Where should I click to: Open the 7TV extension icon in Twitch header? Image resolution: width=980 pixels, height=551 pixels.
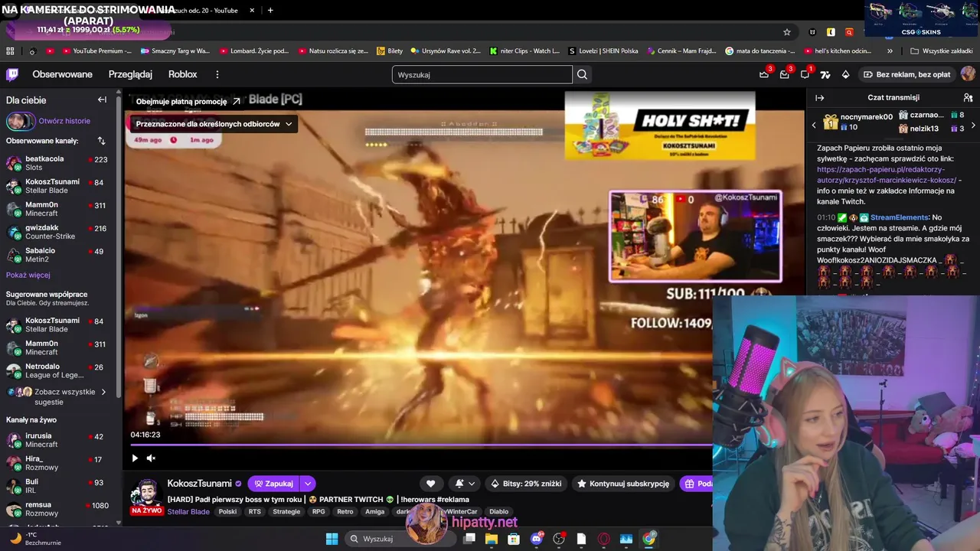coord(825,74)
